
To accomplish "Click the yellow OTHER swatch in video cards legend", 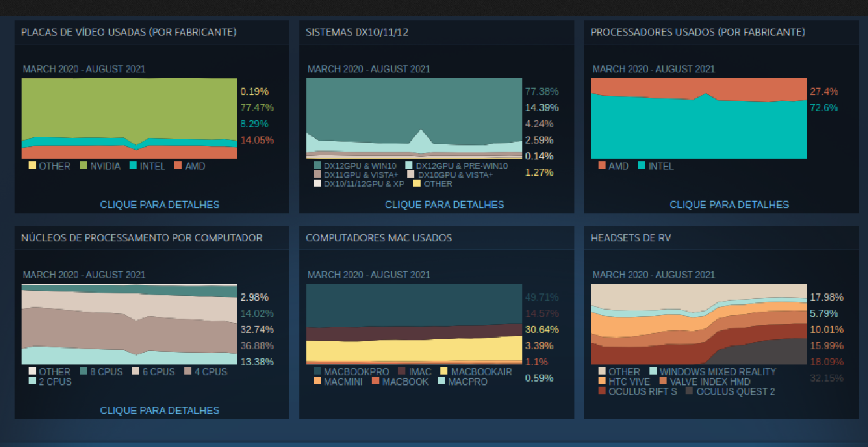I will pyautogui.click(x=32, y=166).
